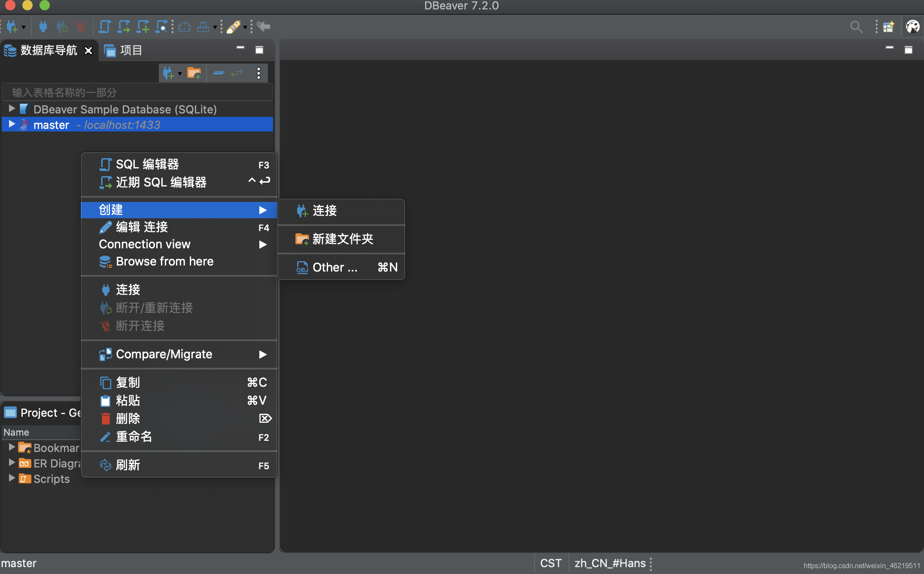Image resolution: width=924 pixels, height=574 pixels.
Task: Open the Connection view submenu
Action: pyautogui.click(x=179, y=244)
